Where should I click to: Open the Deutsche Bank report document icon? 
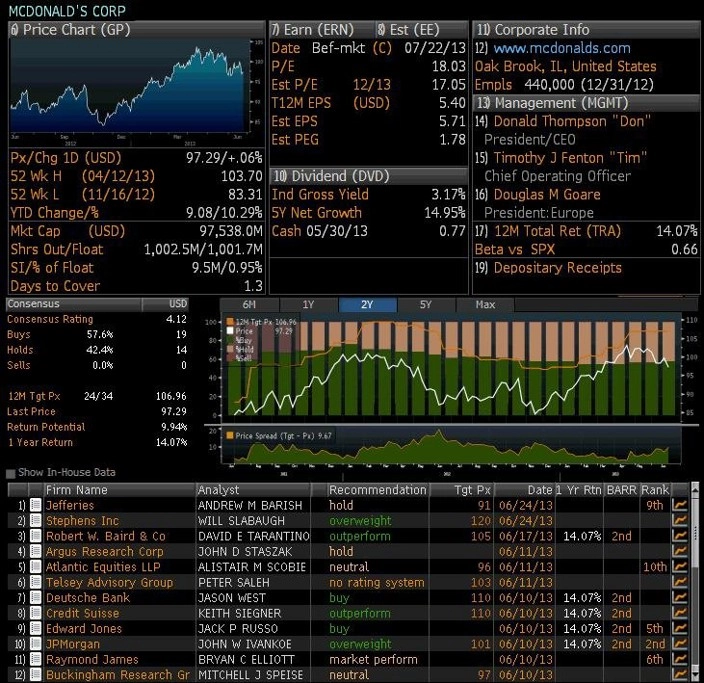point(35,597)
